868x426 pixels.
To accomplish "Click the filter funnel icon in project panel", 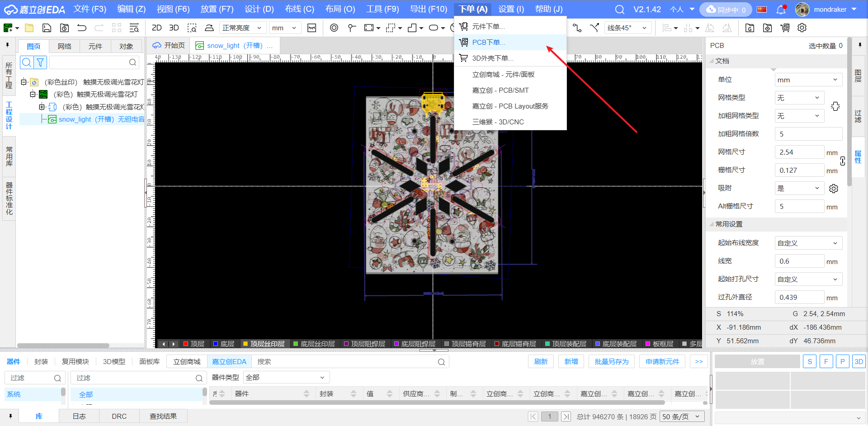I will tap(40, 62).
